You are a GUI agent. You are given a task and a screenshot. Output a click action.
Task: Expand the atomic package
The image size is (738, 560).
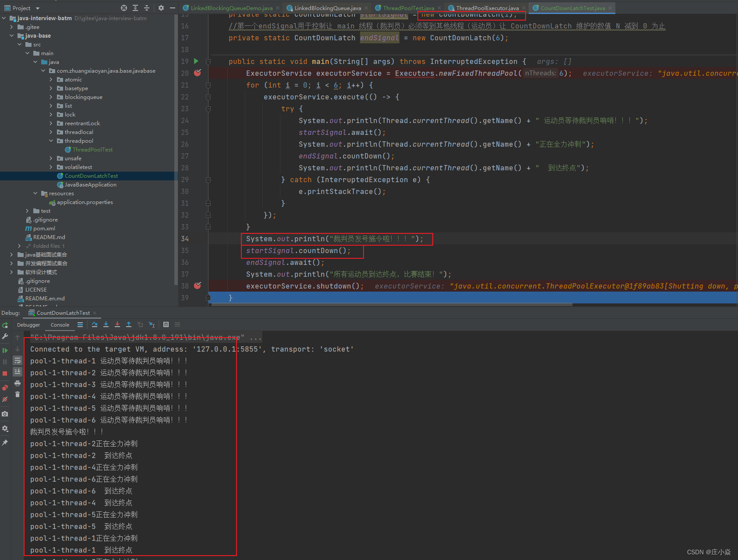51,80
